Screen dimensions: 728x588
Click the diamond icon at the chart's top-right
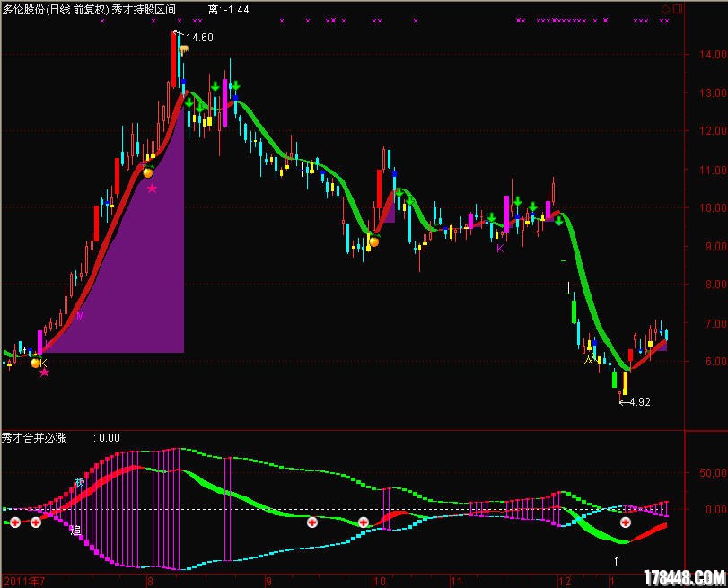pyautogui.click(x=666, y=9)
